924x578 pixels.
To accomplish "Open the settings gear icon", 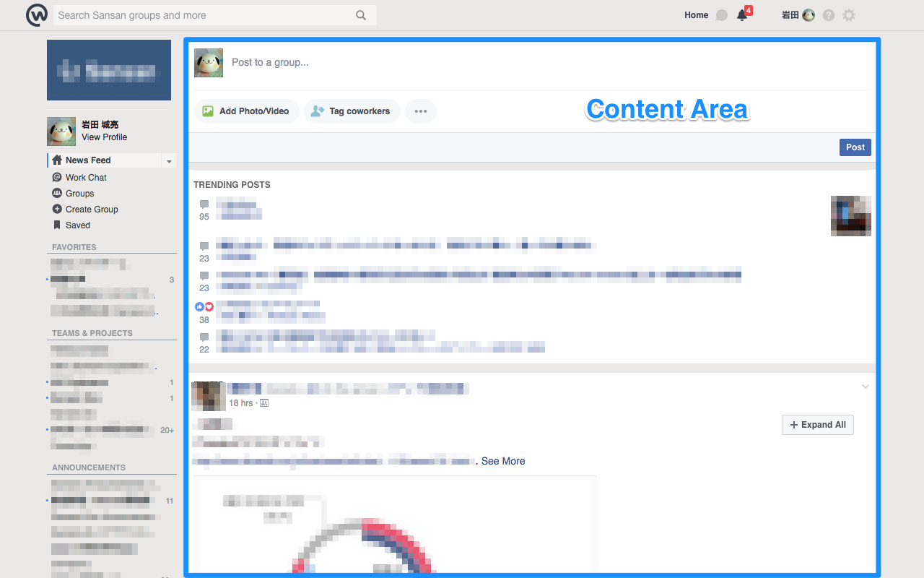I will pos(849,15).
